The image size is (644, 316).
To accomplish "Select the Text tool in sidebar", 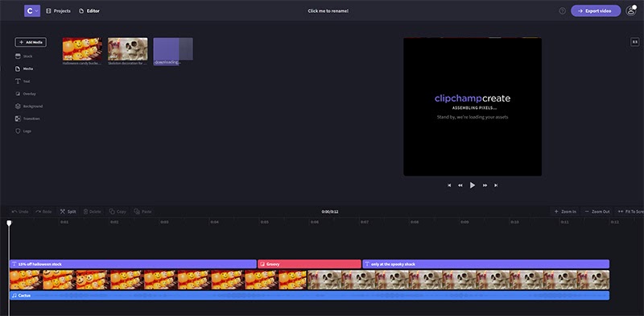I will pyautogui.click(x=23, y=81).
